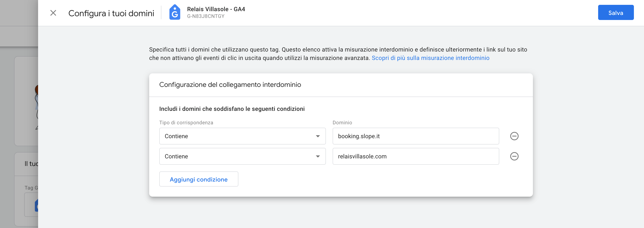Focus the booking.slope.it domain field
Image resolution: width=644 pixels, height=228 pixels.
pyautogui.click(x=415, y=136)
